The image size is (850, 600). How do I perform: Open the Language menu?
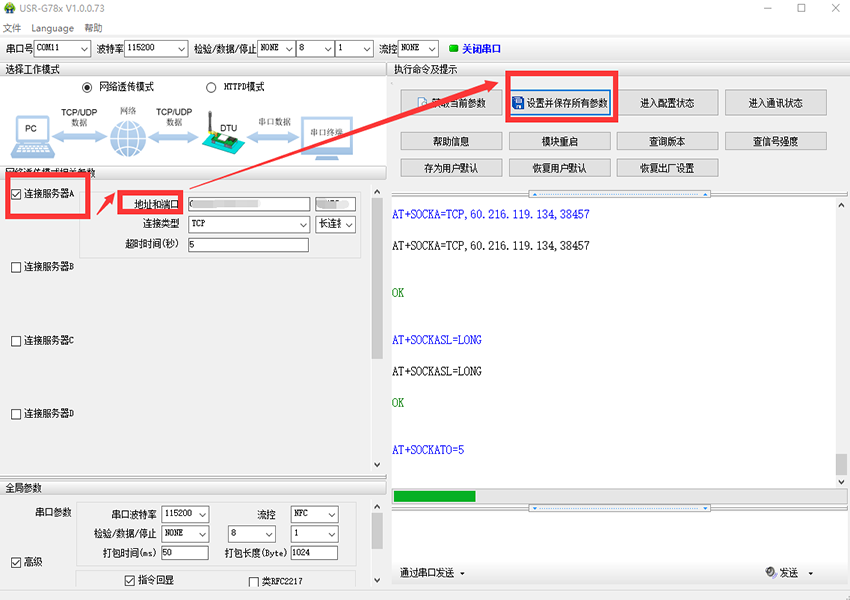[x=52, y=28]
